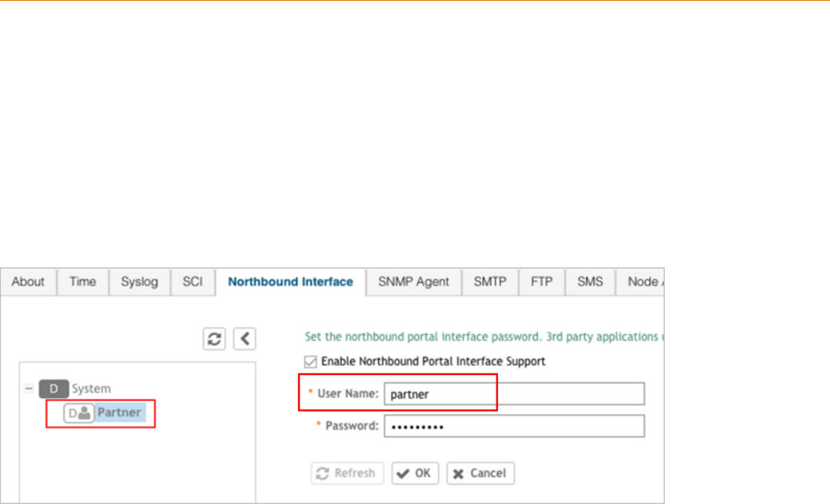
Task: Collapse the tree panel with the left chevron
Action: click(244, 339)
